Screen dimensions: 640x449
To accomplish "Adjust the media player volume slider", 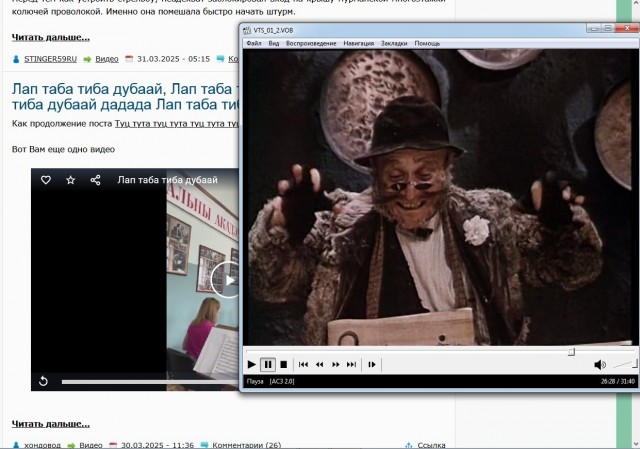I will 625,364.
